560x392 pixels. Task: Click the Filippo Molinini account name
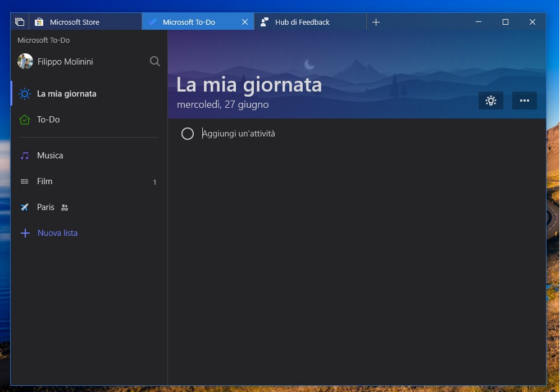coord(65,62)
